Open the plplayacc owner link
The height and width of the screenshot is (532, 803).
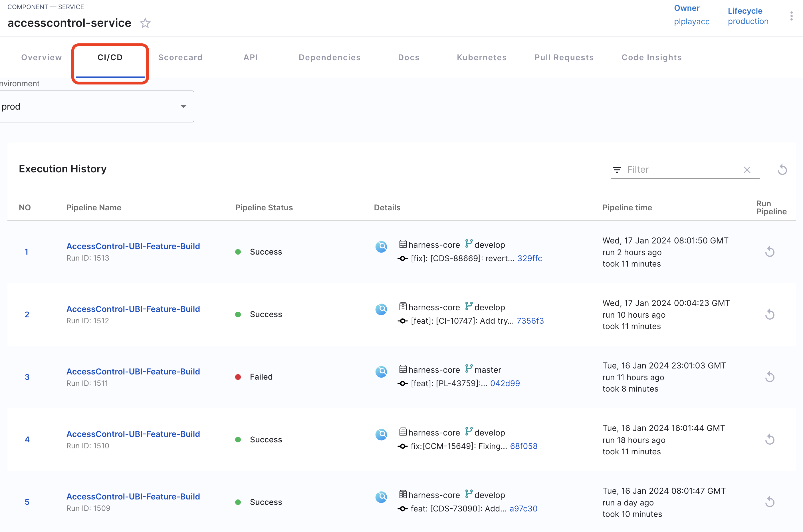click(x=691, y=21)
